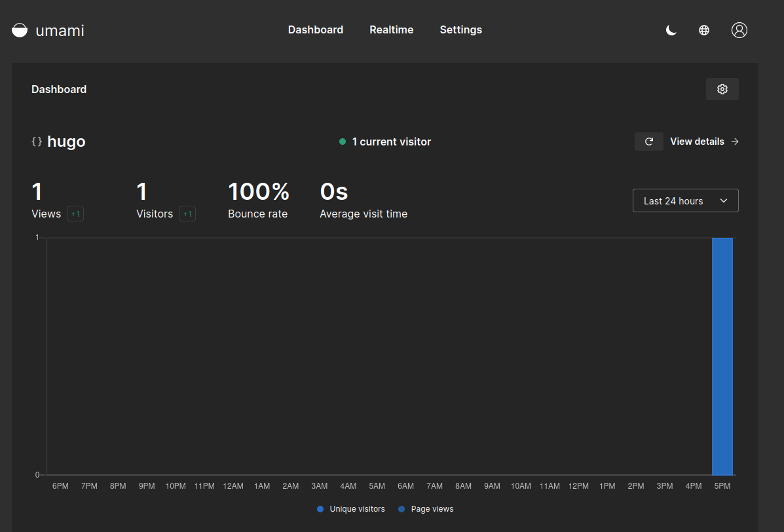The height and width of the screenshot is (532, 784).
Task: Click the umami brand text
Action: (60, 31)
